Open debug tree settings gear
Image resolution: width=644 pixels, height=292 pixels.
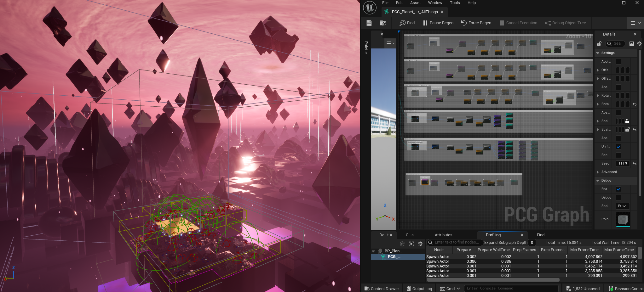(x=420, y=244)
